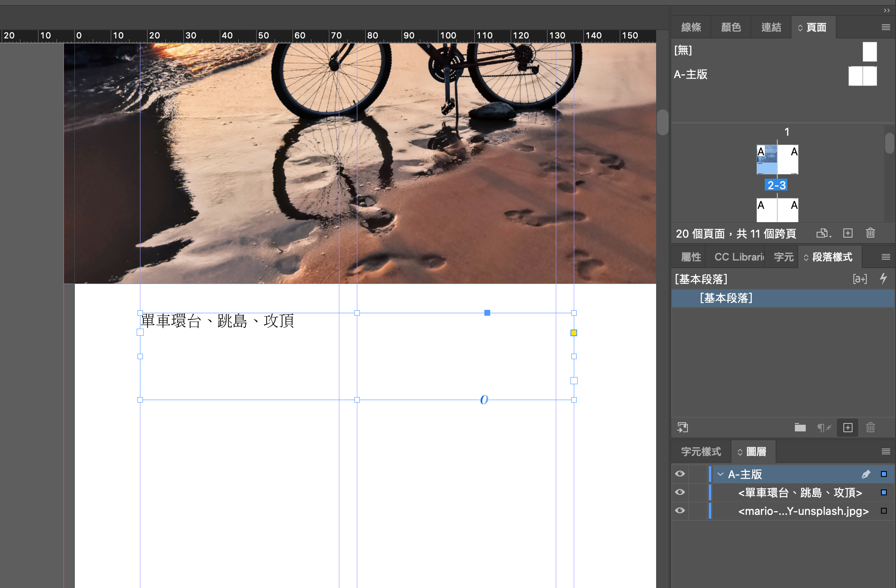Click the delete selected pages trash icon

(870, 233)
